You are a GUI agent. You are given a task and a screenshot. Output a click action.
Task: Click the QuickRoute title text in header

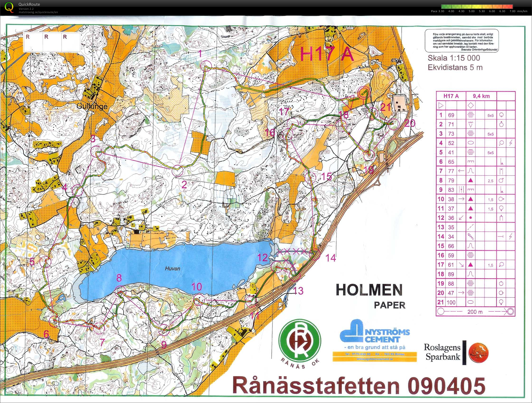pyautogui.click(x=29, y=4)
